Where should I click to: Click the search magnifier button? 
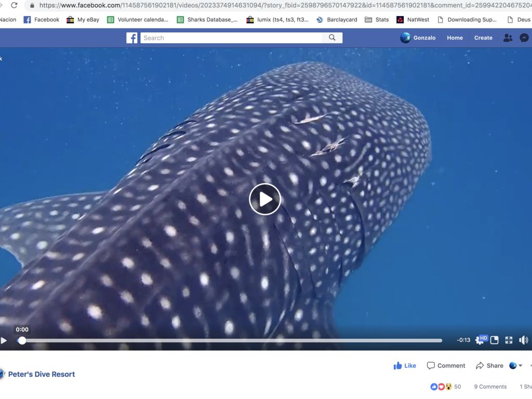(332, 38)
